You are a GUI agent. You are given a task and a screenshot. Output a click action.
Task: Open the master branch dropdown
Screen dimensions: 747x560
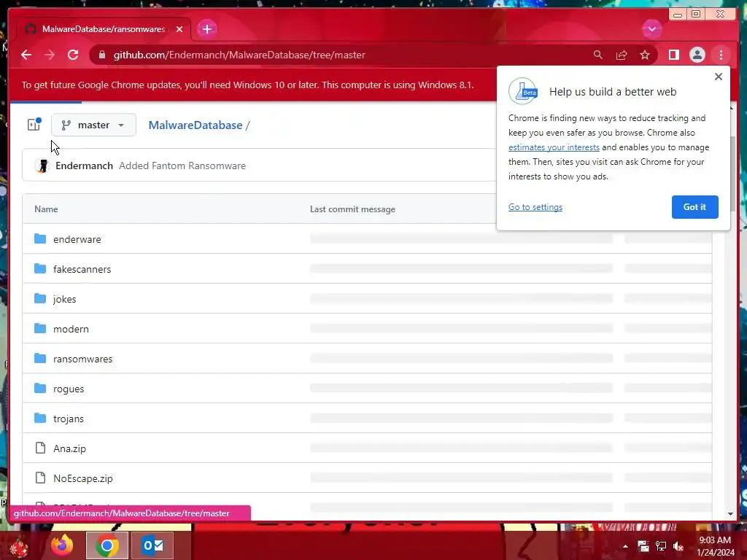tap(93, 125)
